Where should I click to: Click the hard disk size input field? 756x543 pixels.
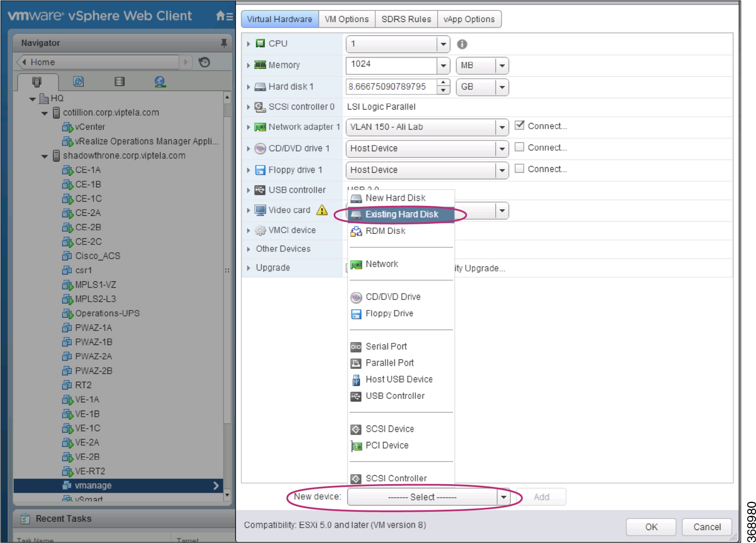[x=391, y=87]
